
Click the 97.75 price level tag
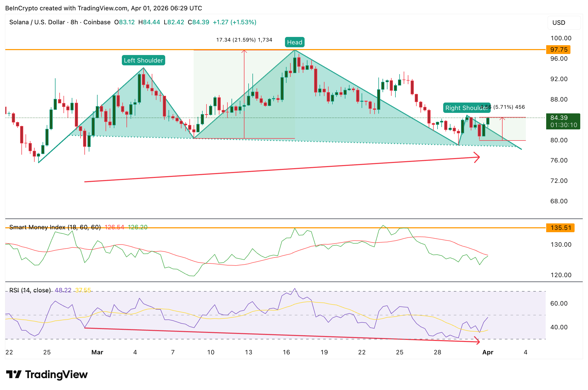pyautogui.click(x=558, y=50)
